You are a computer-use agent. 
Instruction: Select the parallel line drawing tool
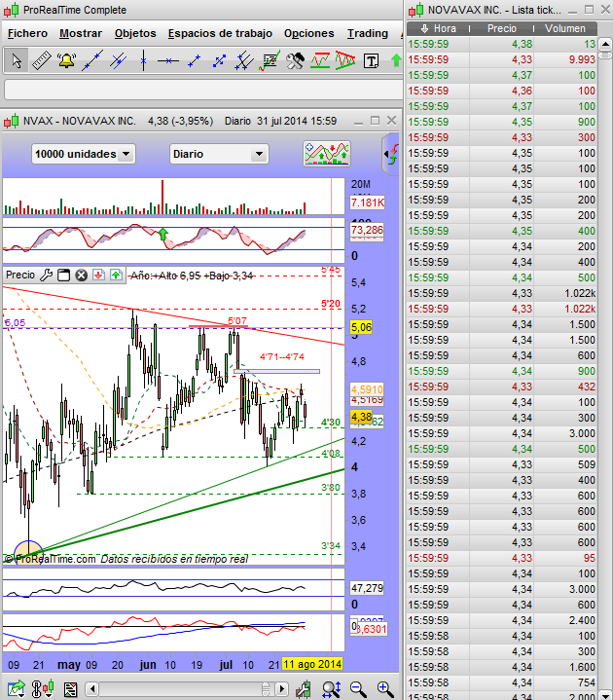coord(118,60)
